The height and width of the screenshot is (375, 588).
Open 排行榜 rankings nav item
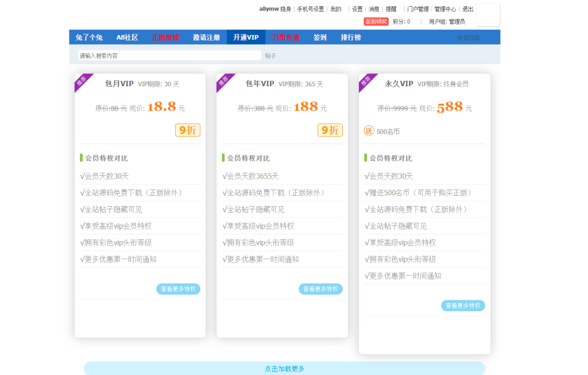tap(351, 37)
